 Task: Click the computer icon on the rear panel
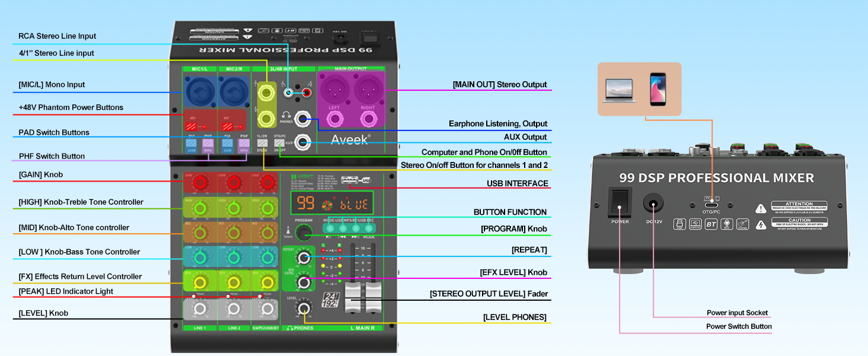695,224
